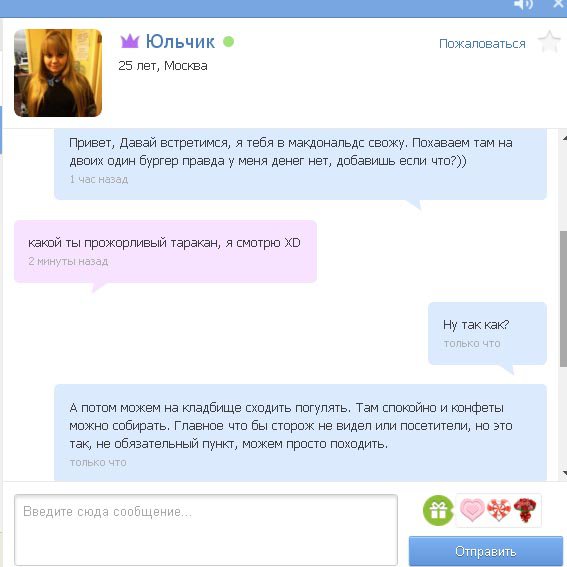This screenshot has height=567, width=567.
Task: Click the green online status dot
Action: click(228, 42)
